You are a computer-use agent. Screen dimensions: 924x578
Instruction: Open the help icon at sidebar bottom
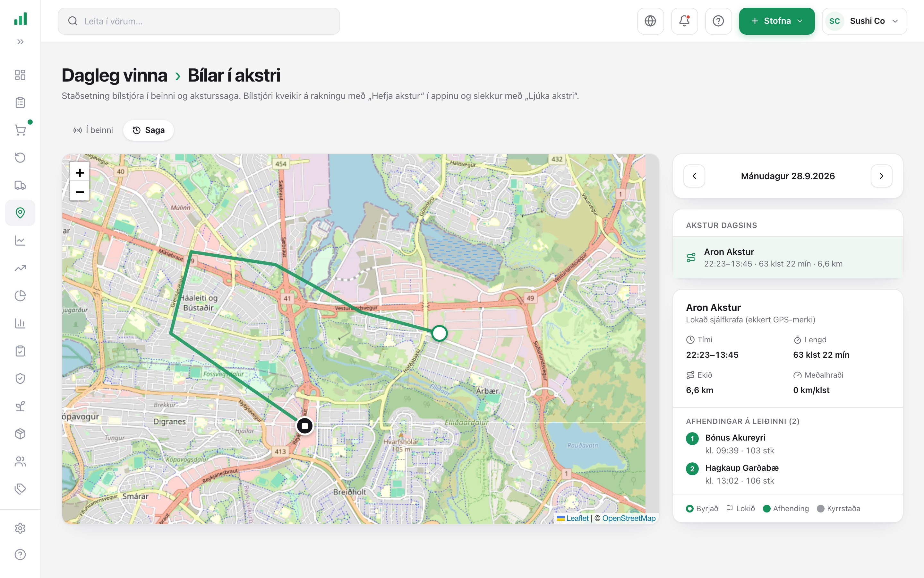click(x=20, y=554)
